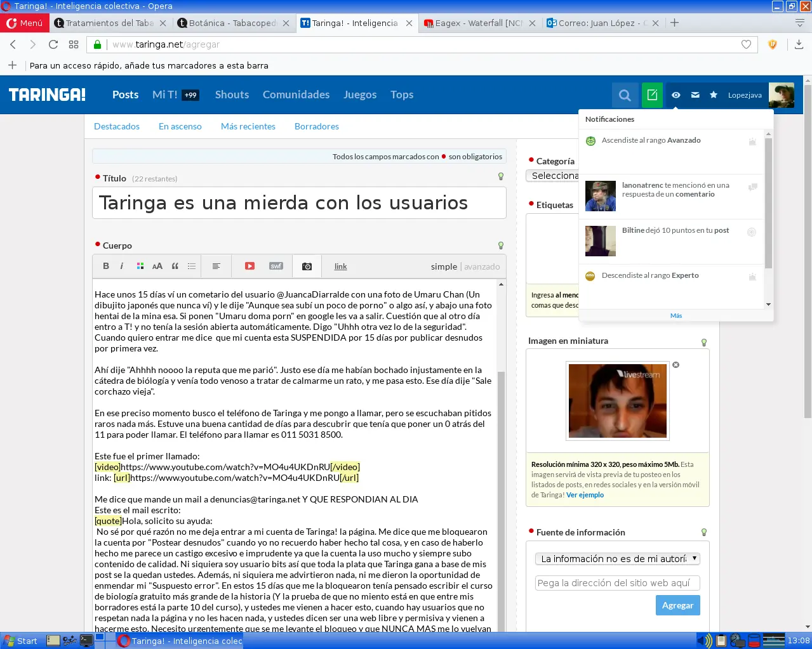Open Opera speed dial grid

pyautogui.click(x=74, y=44)
